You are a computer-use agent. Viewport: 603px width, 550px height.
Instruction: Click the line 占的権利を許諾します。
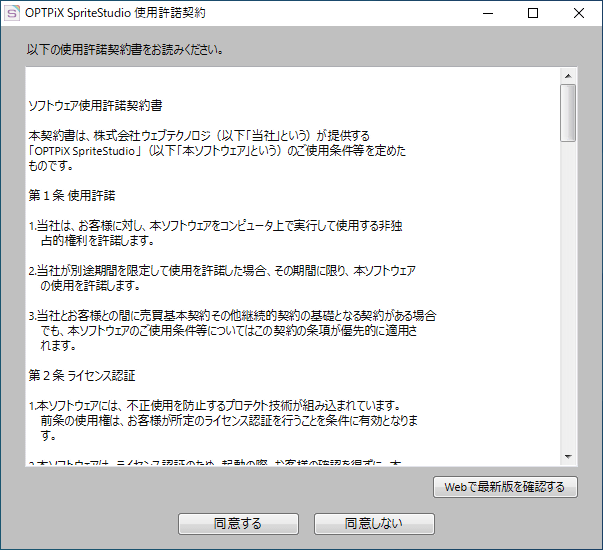point(98,241)
